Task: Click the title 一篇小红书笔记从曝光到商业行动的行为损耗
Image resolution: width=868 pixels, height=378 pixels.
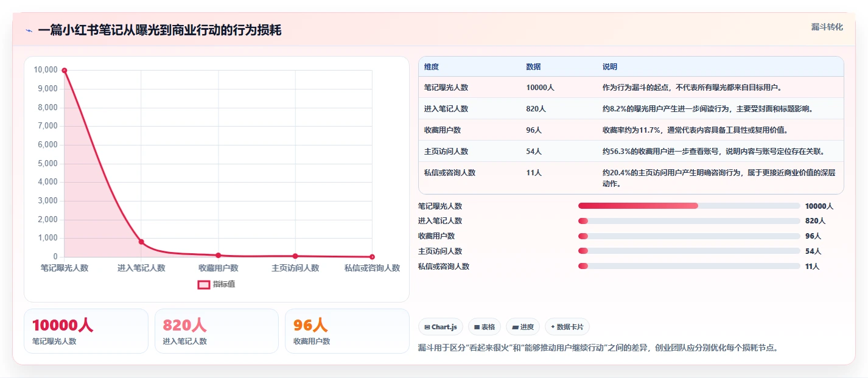Action: [159, 30]
